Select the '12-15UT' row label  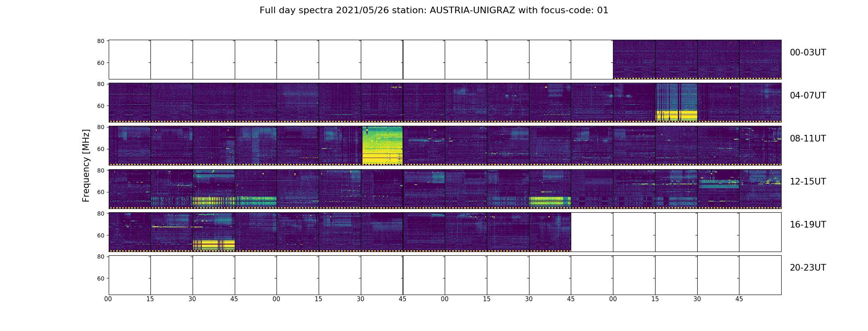coord(808,182)
